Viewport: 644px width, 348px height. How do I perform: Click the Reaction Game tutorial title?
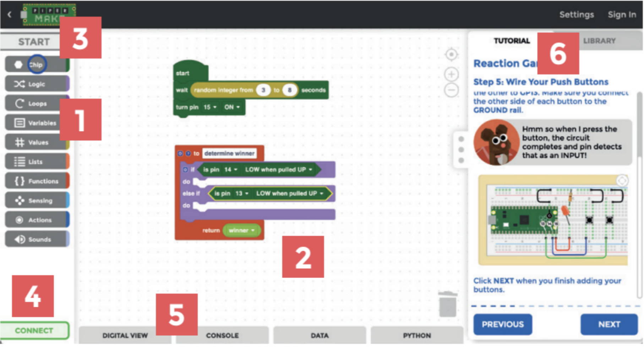[506, 64]
